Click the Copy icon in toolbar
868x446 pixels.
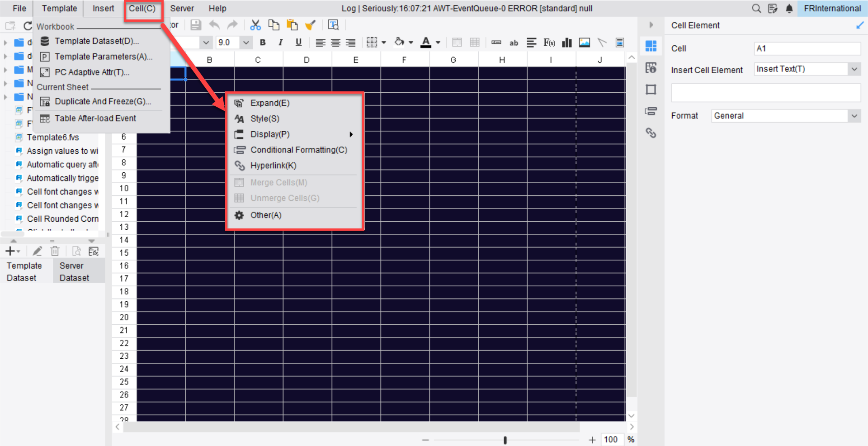[x=274, y=25]
